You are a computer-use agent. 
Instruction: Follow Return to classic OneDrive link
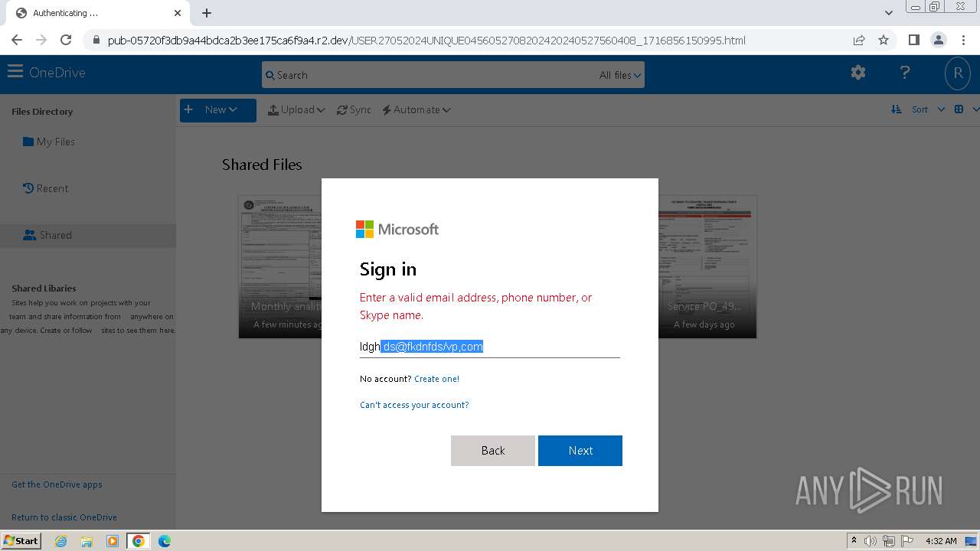tap(64, 517)
